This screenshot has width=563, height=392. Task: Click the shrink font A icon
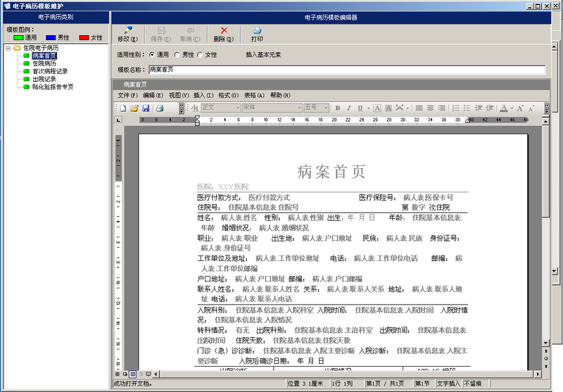531,108
